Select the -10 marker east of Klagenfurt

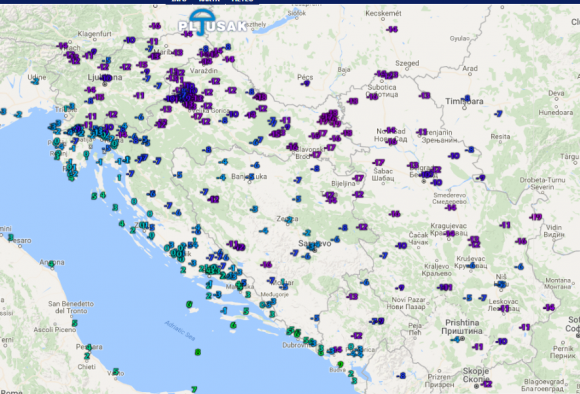pos(129,40)
